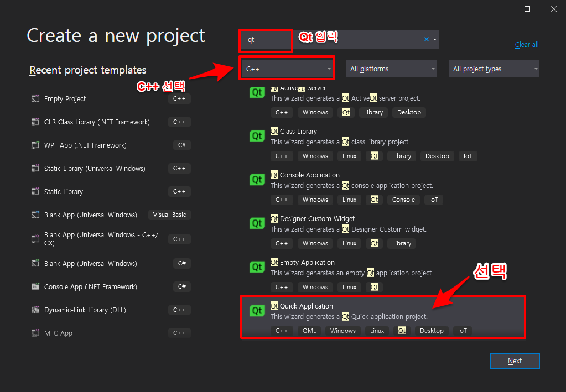Select the Qt Class Library template
This screenshot has width=566, height=392.
coord(383,143)
